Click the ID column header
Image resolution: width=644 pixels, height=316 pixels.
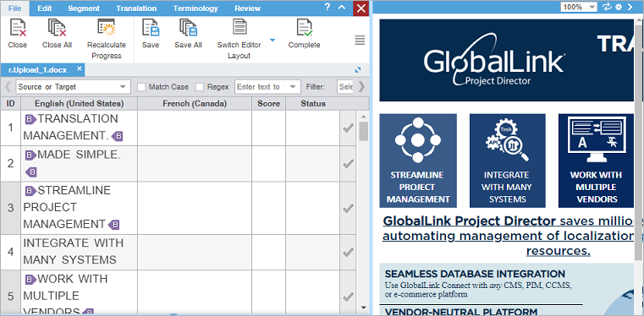tap(11, 104)
